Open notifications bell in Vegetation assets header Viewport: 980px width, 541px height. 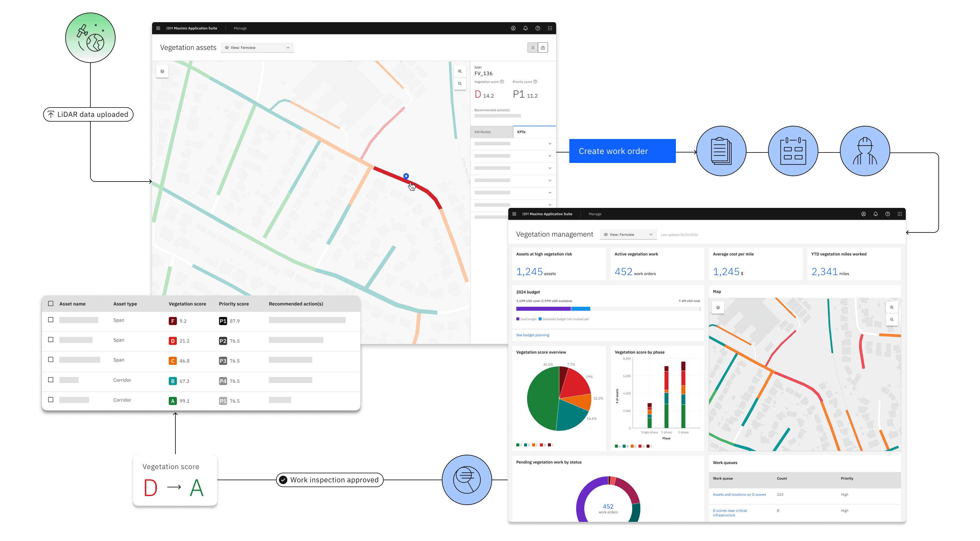click(525, 28)
